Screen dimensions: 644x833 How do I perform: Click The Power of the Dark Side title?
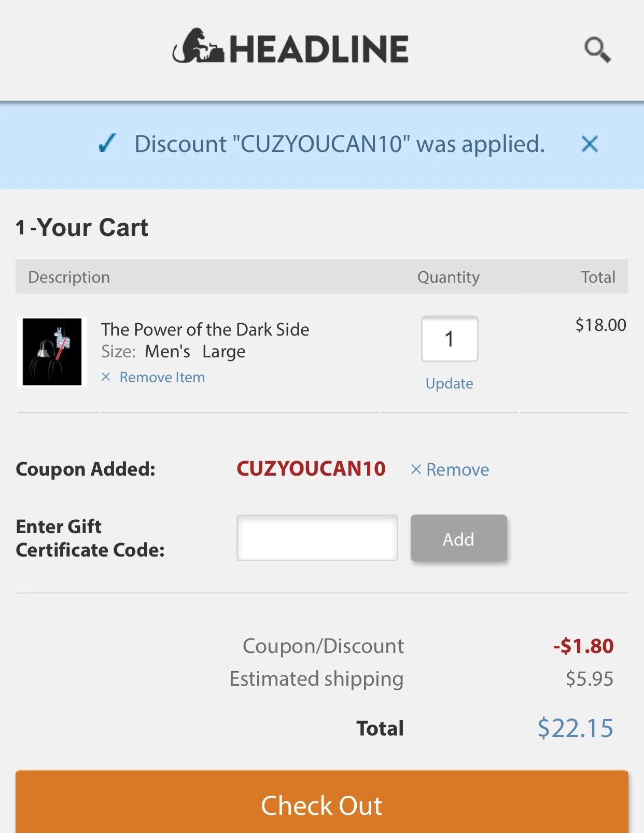tap(205, 329)
